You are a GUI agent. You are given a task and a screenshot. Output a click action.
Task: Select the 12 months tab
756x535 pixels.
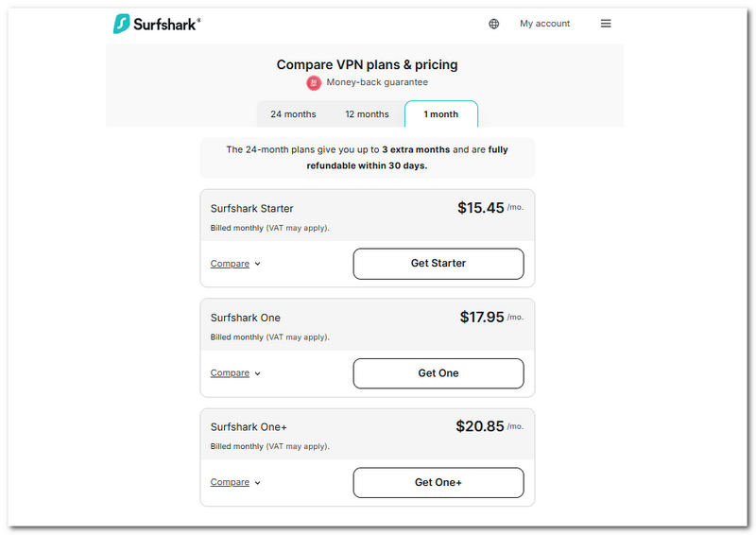(x=367, y=114)
